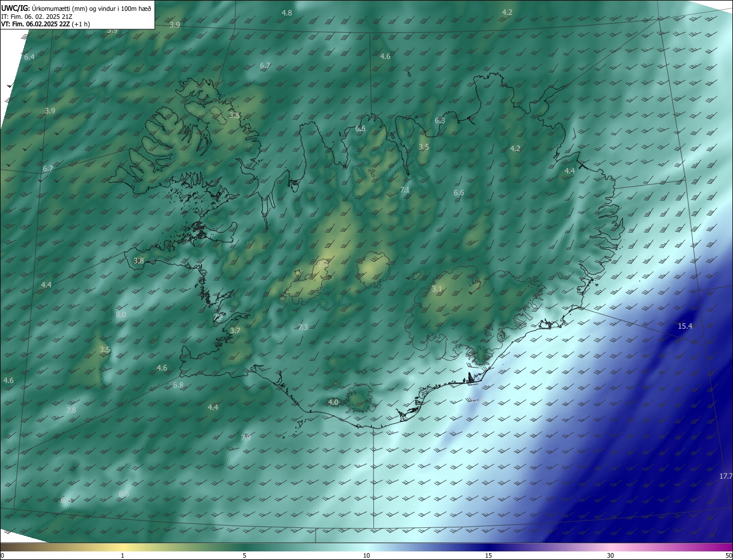Viewport: 733px width, 560px height.
Task: Click the 8.0 value label on the map
Action: (x=121, y=314)
